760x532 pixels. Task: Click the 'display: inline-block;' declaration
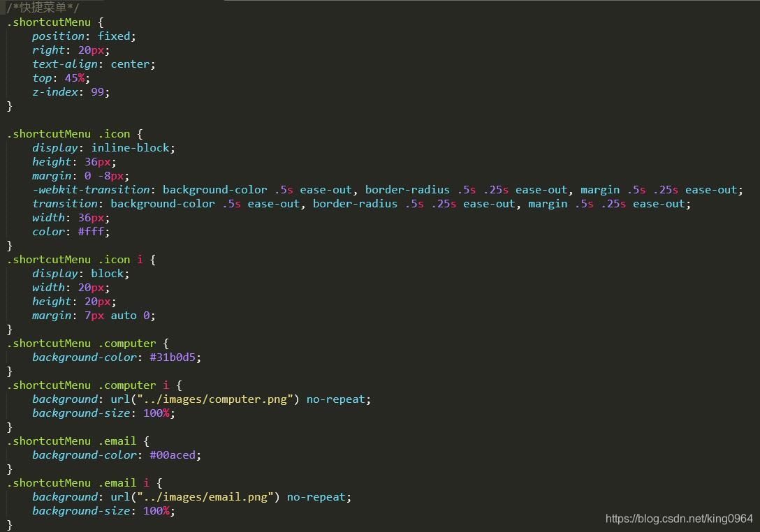[x=103, y=148]
